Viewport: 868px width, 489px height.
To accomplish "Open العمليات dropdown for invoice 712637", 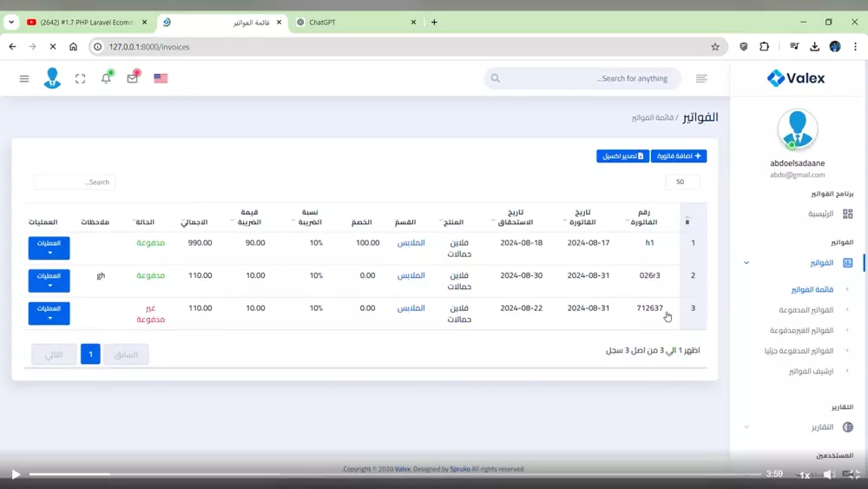I will [49, 313].
